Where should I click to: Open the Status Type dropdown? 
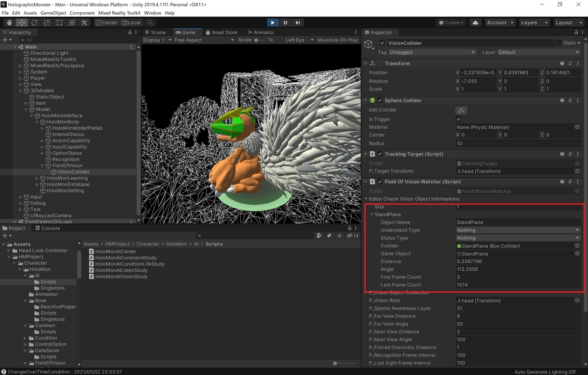coord(518,238)
